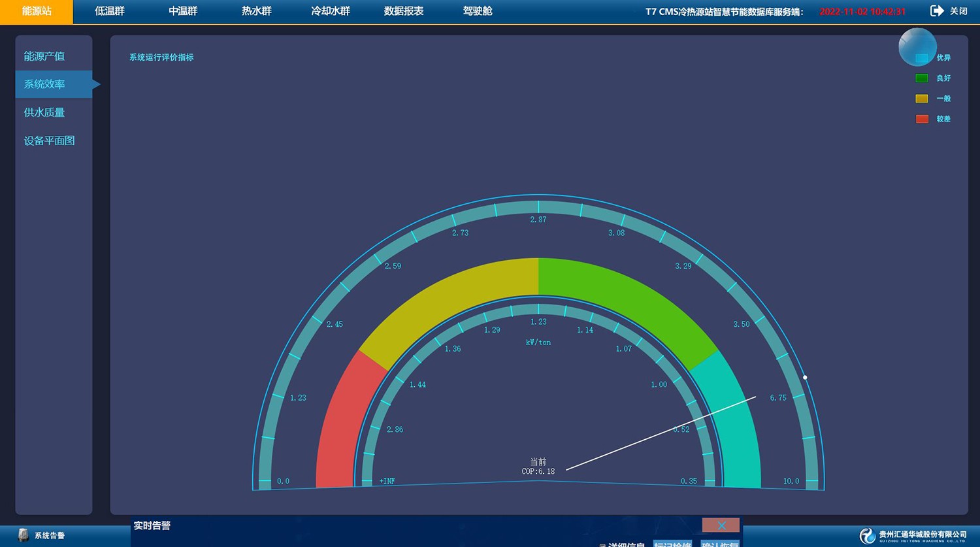Click the 当前 COP:6.18 gauge readout
The width and height of the screenshot is (980, 547).
coord(538,467)
